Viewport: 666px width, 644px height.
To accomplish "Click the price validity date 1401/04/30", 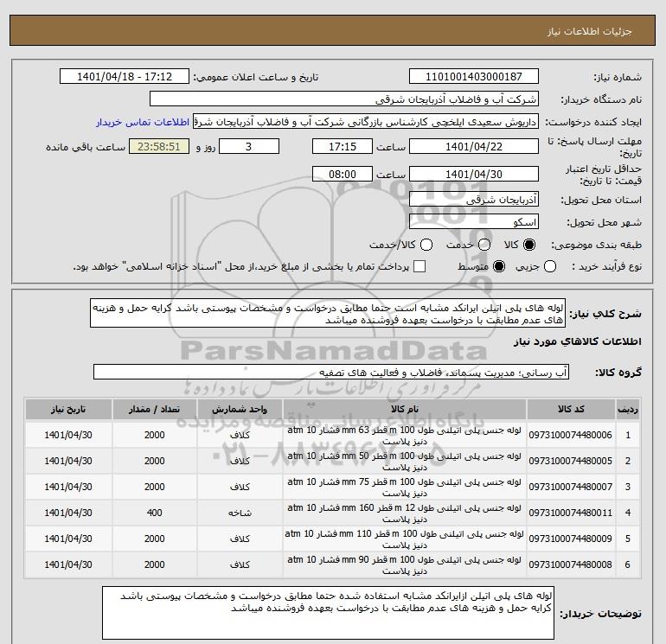I will (x=474, y=174).
